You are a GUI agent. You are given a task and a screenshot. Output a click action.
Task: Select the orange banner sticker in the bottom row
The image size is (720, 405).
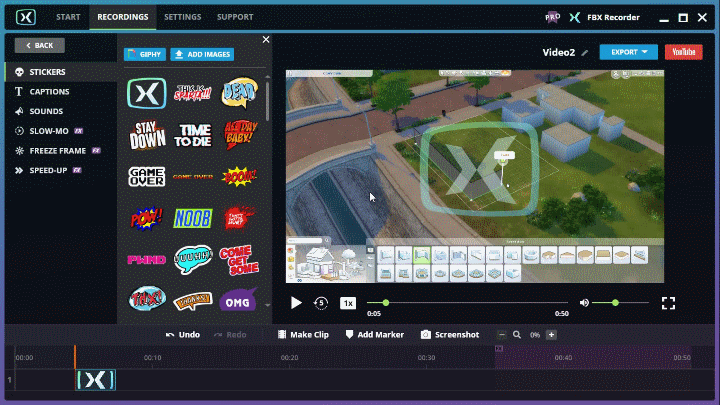click(193, 301)
